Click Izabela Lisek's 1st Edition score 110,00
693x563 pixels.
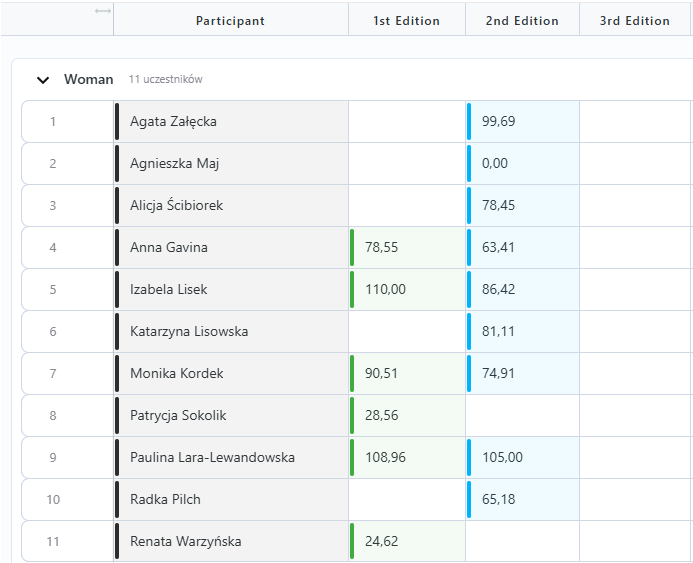click(x=386, y=289)
